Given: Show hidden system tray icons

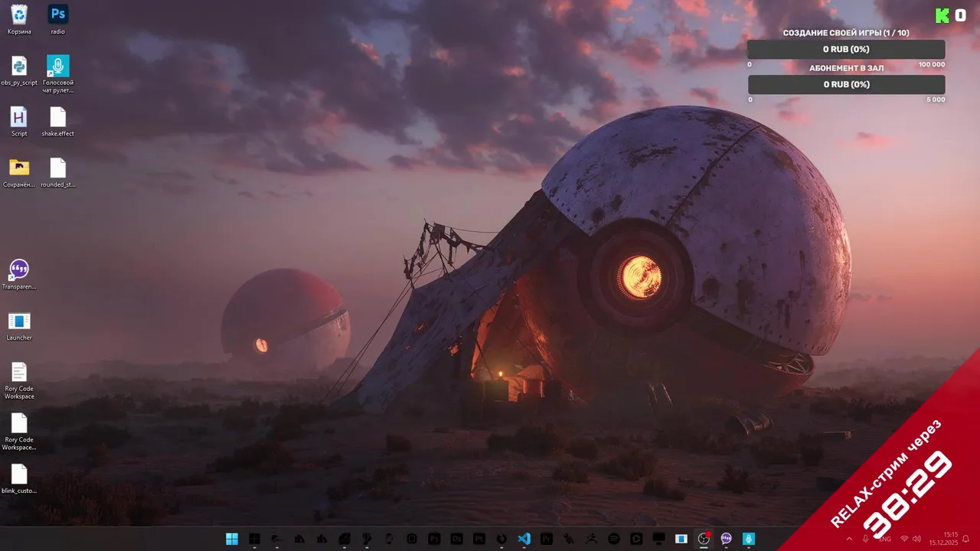Looking at the screenshot, I should 848,539.
